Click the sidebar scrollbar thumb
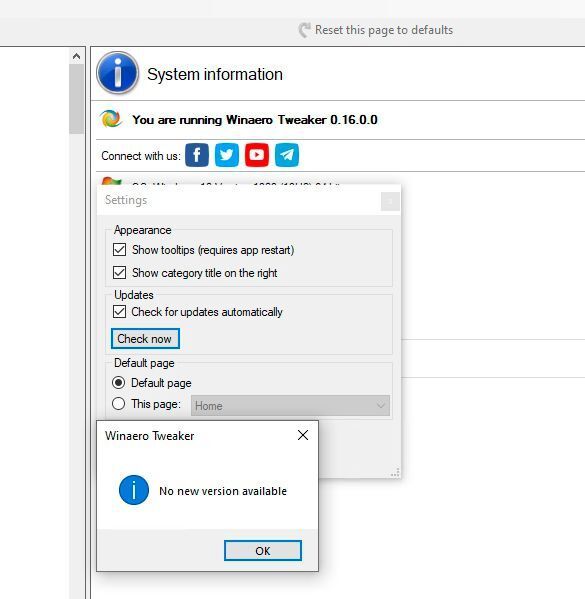The image size is (585, 599). 76,99
